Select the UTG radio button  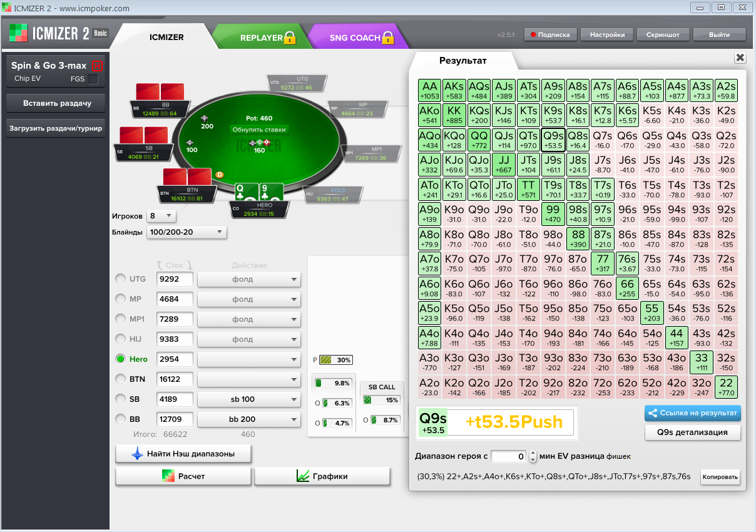(x=120, y=279)
